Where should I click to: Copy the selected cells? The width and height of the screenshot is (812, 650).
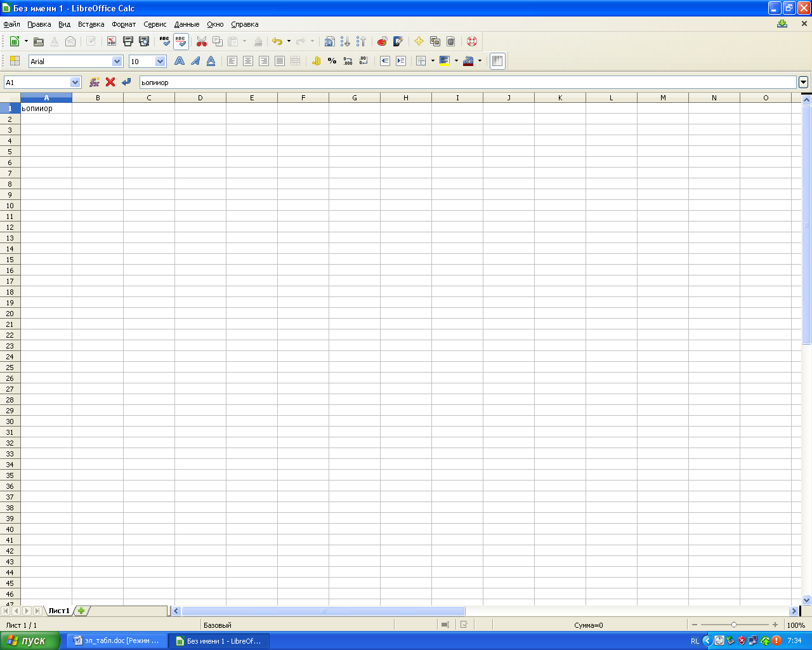click(218, 41)
